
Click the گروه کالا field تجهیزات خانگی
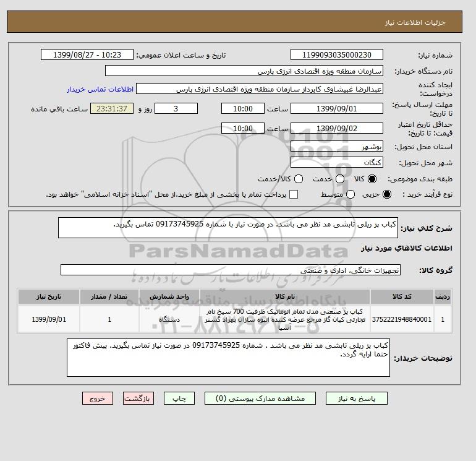click(231, 270)
